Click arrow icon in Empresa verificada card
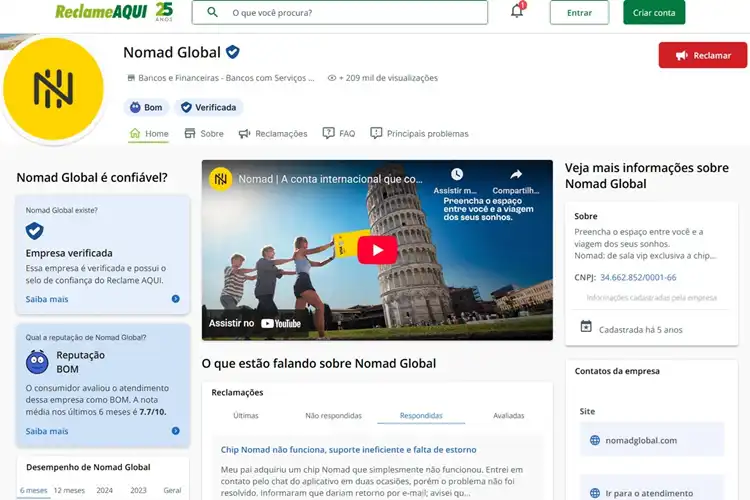This screenshot has width=750, height=500. point(176,299)
